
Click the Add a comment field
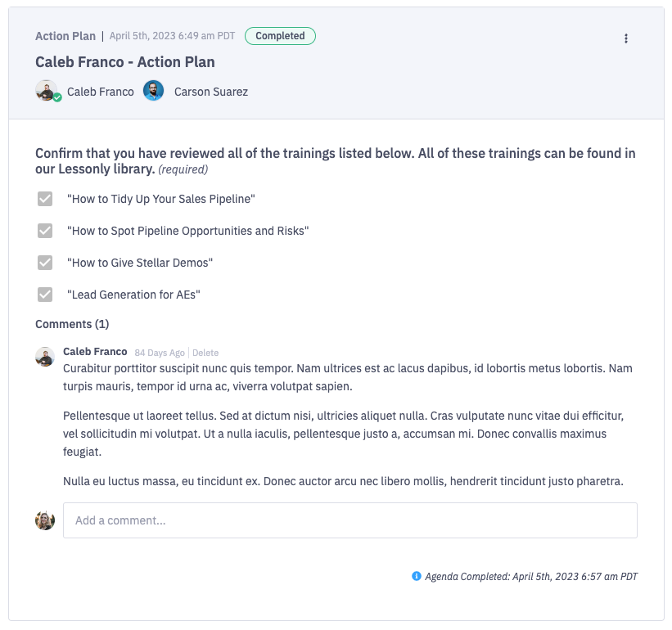point(350,520)
